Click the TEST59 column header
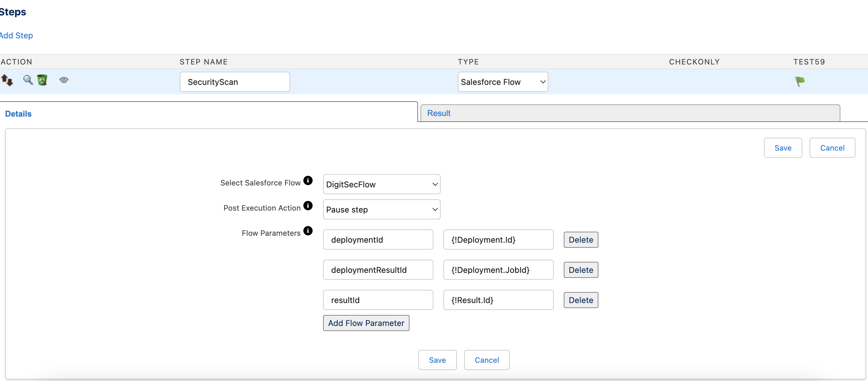The width and height of the screenshot is (868, 381). tap(809, 62)
